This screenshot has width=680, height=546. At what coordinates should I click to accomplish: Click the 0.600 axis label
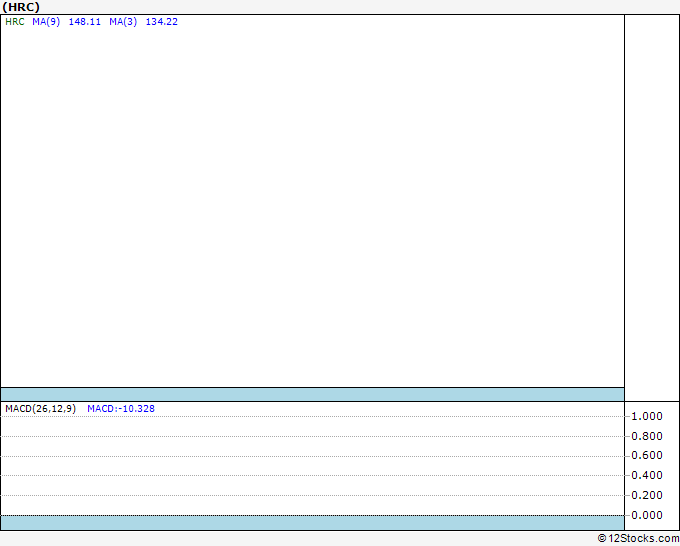[x=647, y=455]
